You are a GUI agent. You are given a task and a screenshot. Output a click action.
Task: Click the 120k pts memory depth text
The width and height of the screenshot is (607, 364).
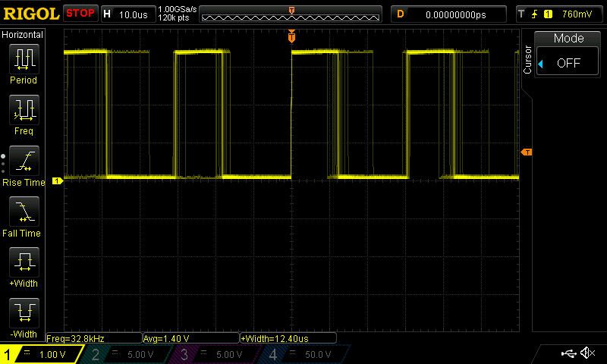click(174, 17)
